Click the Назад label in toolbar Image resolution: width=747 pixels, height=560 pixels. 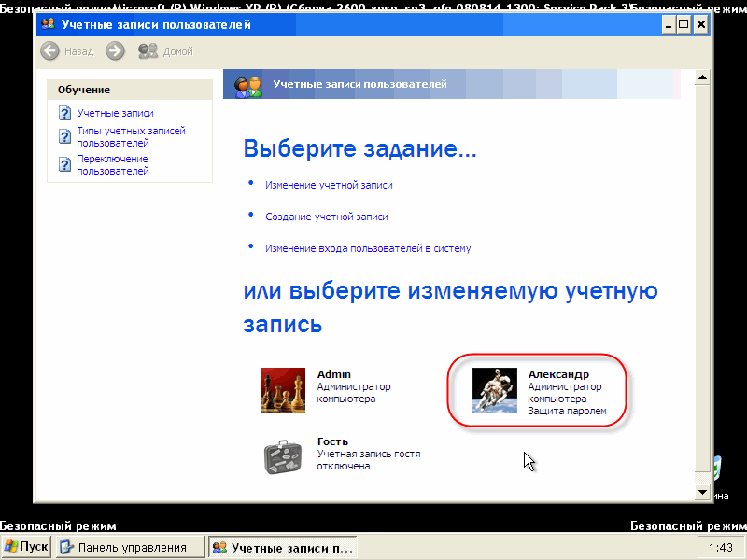79,51
